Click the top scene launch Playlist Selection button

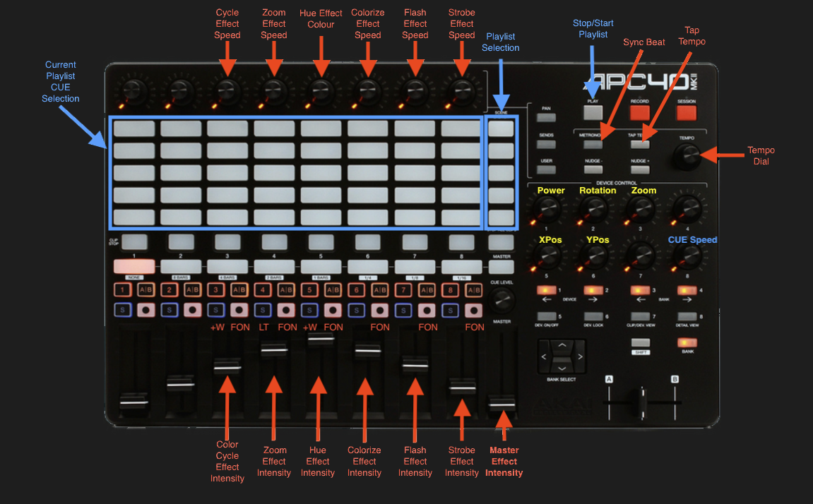point(501,128)
